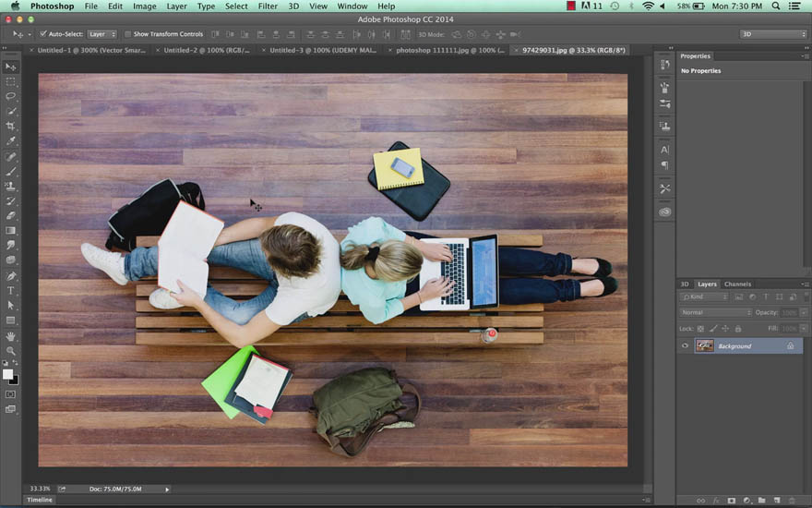812x508 pixels.
Task: Select the Crop tool
Action: 10,126
